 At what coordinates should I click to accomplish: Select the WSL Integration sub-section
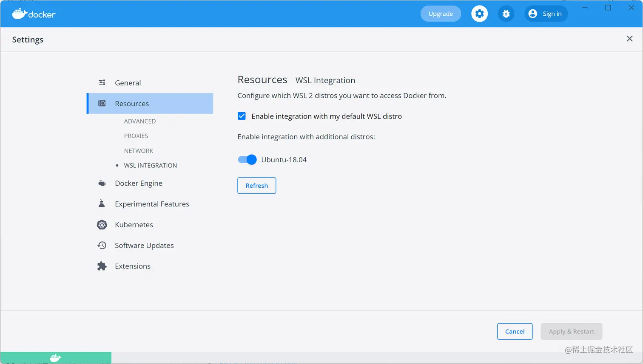click(x=151, y=166)
